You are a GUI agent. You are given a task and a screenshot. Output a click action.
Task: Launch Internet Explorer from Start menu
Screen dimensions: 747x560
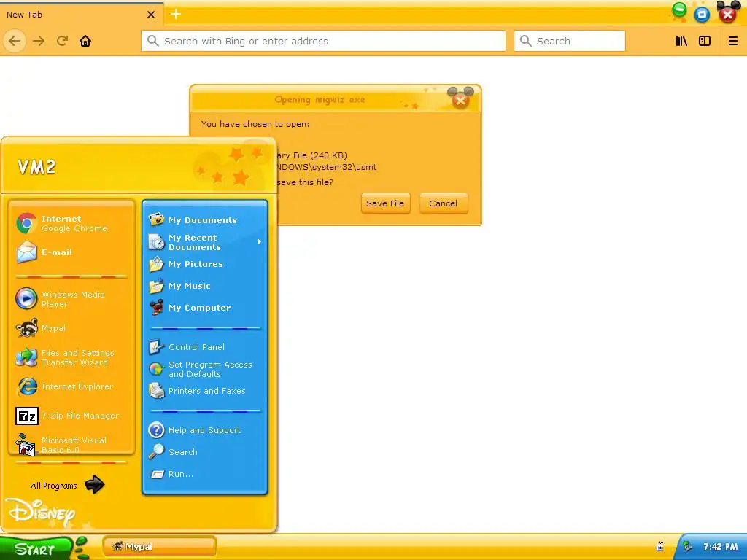71,386
